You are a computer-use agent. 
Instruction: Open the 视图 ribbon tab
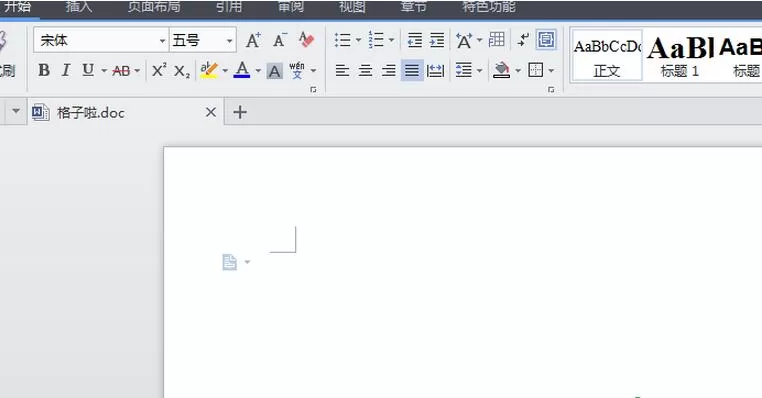pyautogui.click(x=352, y=7)
